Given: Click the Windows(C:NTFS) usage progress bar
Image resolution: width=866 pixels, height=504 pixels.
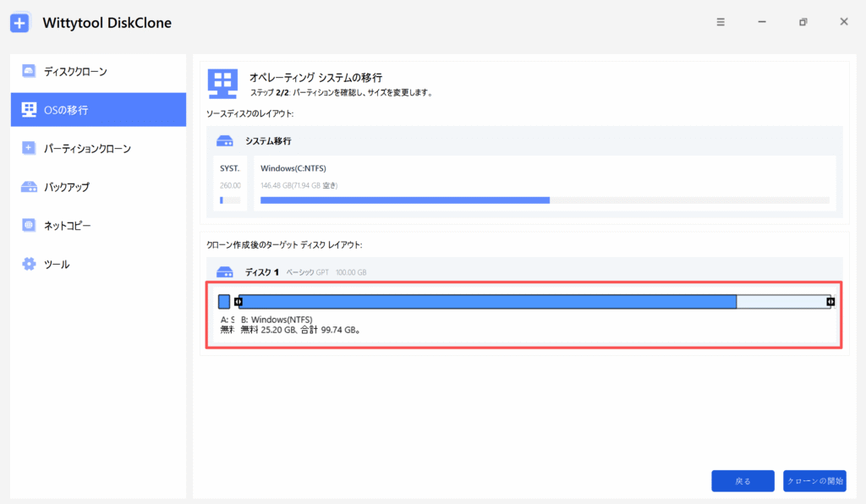Looking at the screenshot, I should 545,200.
